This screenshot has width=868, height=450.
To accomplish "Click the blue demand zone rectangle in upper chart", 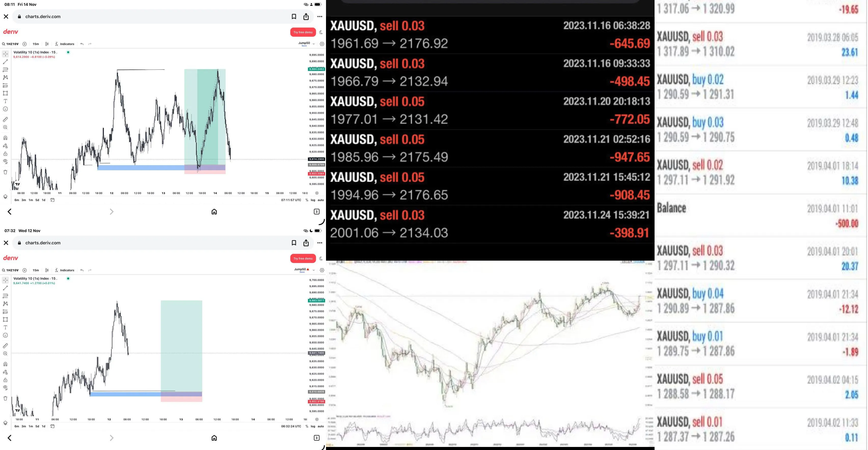I will pos(141,167).
